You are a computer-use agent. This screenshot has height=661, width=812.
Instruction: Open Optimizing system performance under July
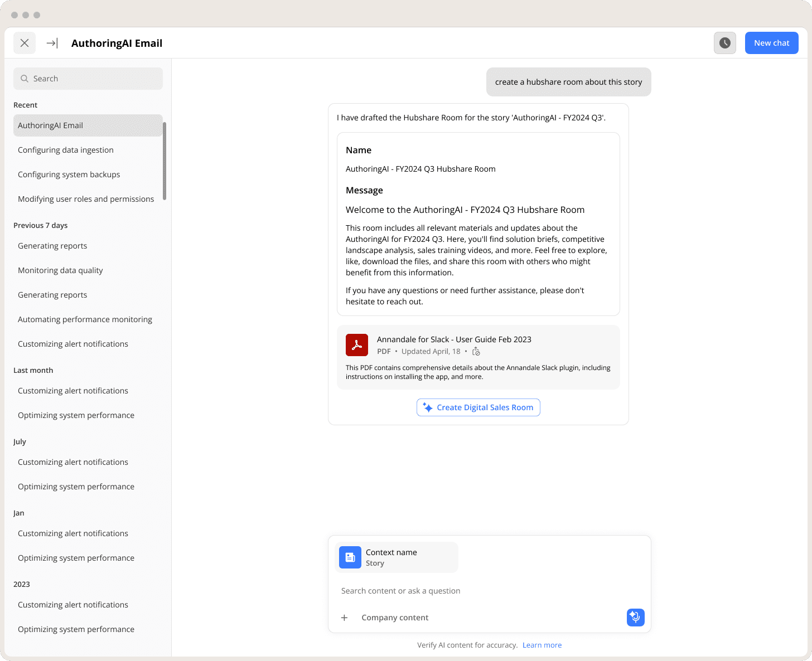[88, 487]
